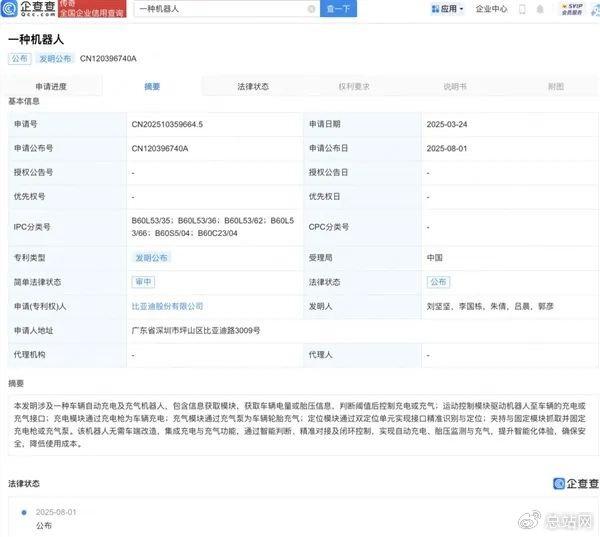Select CN120396740A next to the title tags

point(108,59)
